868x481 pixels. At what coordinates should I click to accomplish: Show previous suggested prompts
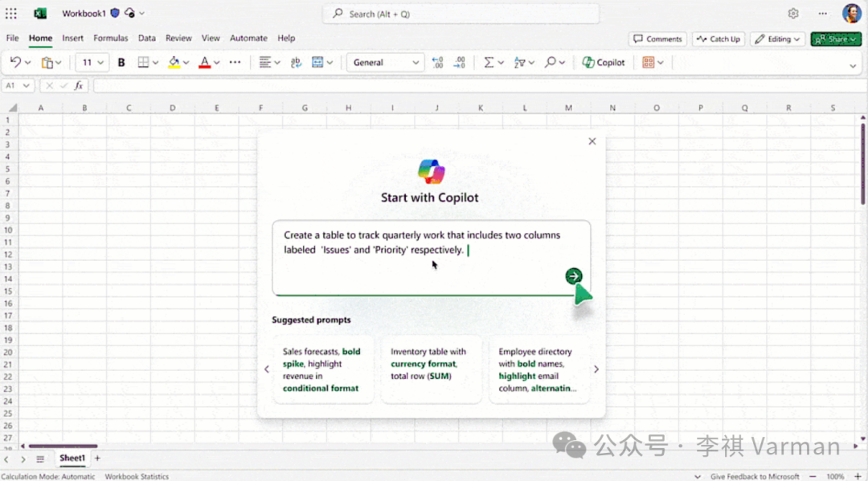tap(266, 369)
